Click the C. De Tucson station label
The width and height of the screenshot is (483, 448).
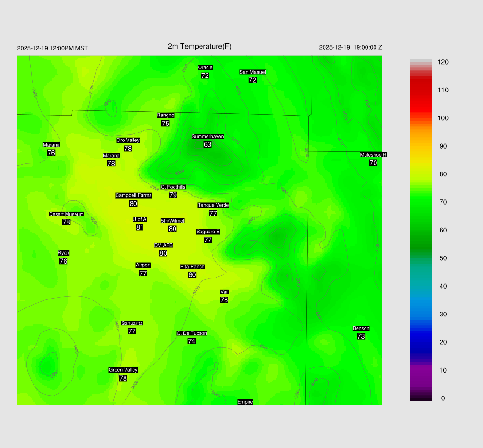tap(192, 333)
